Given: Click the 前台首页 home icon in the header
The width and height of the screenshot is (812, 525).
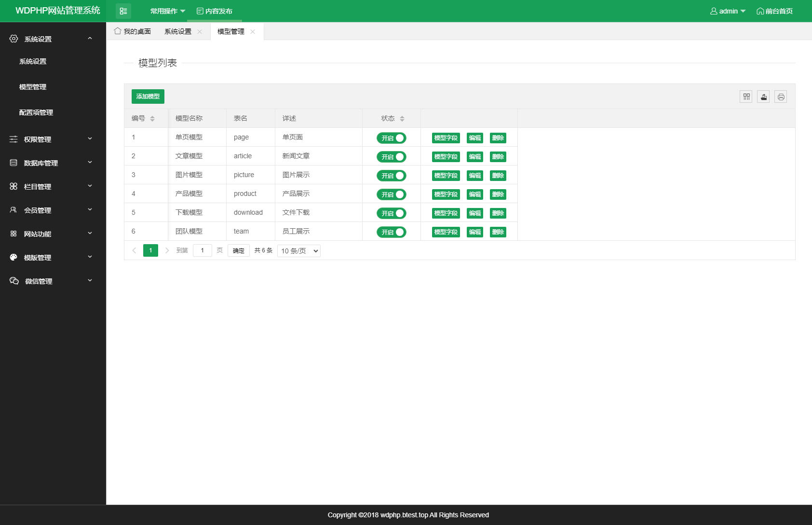Looking at the screenshot, I should click(x=760, y=11).
